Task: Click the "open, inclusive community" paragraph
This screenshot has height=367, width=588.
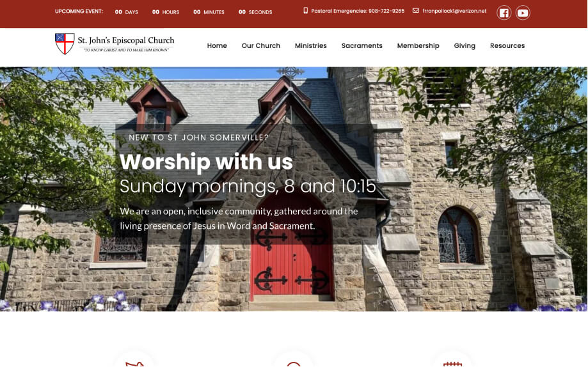Action: (x=239, y=219)
